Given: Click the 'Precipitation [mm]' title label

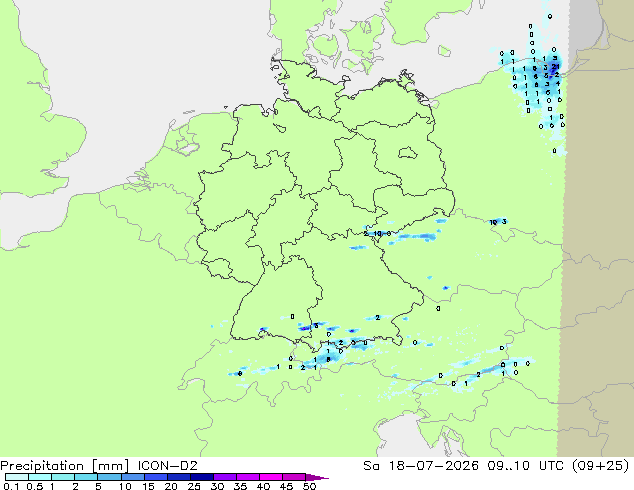Looking at the screenshot, I should click(65, 466).
